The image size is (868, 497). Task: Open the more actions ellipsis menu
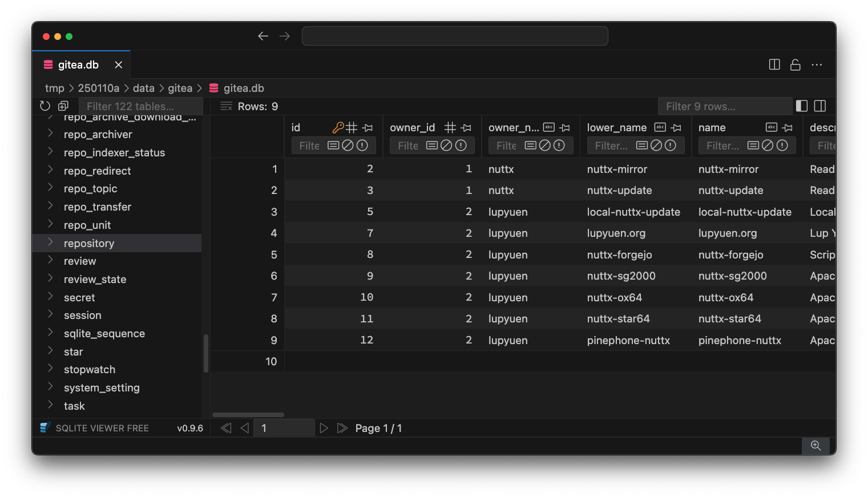point(817,64)
